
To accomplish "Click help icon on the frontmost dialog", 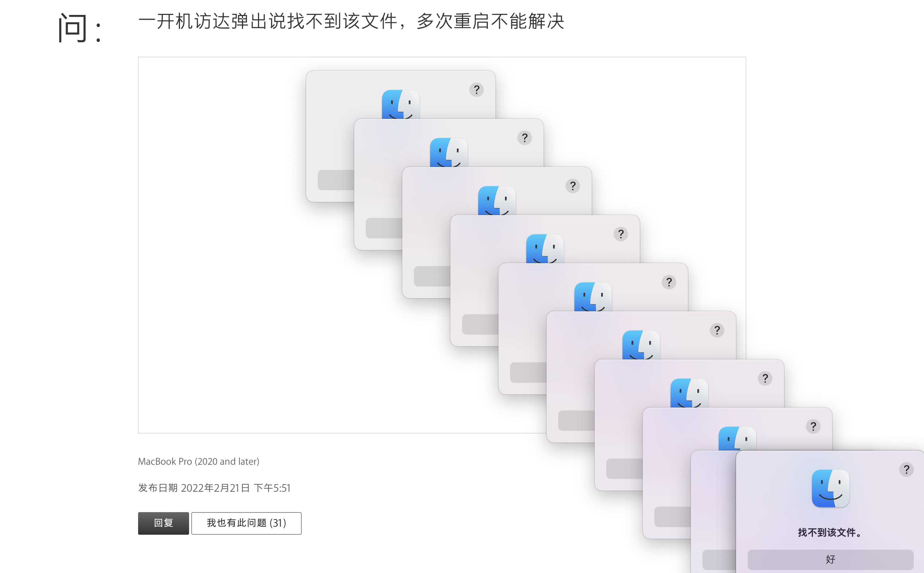I will point(906,469).
